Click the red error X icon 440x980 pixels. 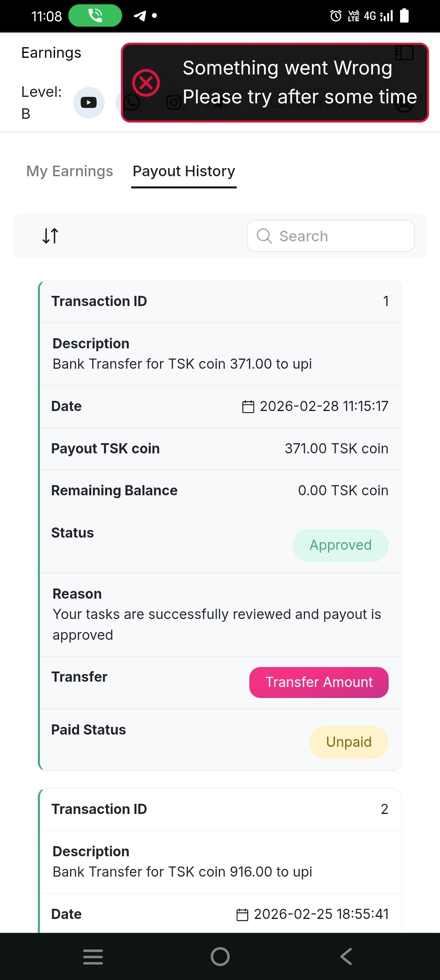pos(146,83)
